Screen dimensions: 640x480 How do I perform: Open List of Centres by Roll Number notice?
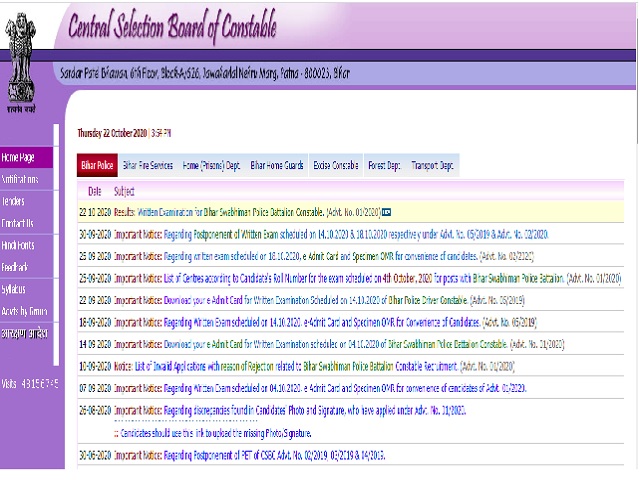[368, 279]
